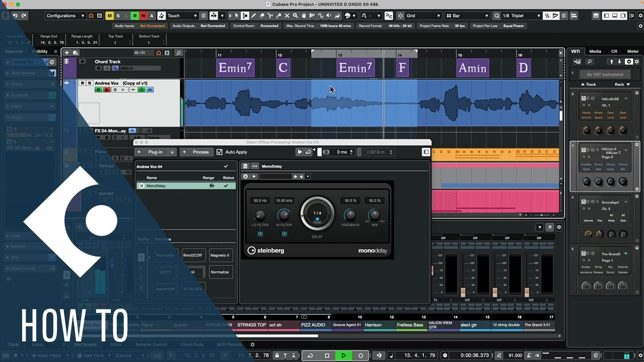Viewport: 644px width, 362px height.
Task: Click the search icon in track list header
Action: 178,52
